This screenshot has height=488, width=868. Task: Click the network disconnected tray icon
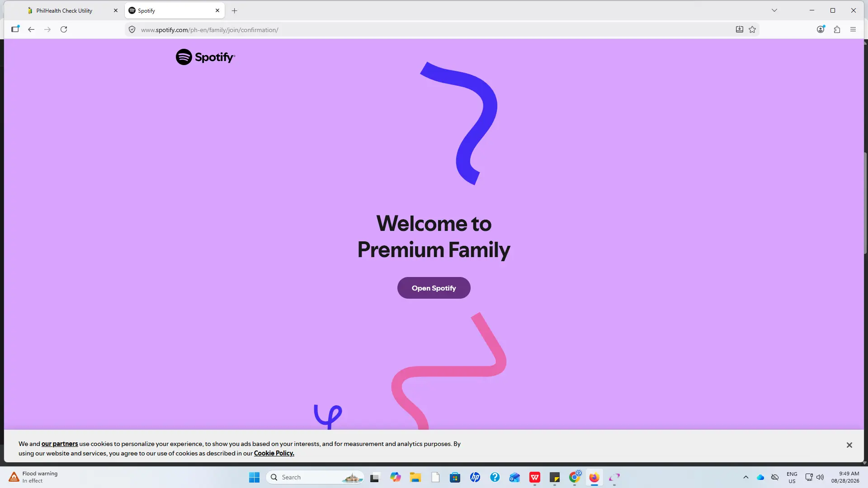tap(775, 477)
